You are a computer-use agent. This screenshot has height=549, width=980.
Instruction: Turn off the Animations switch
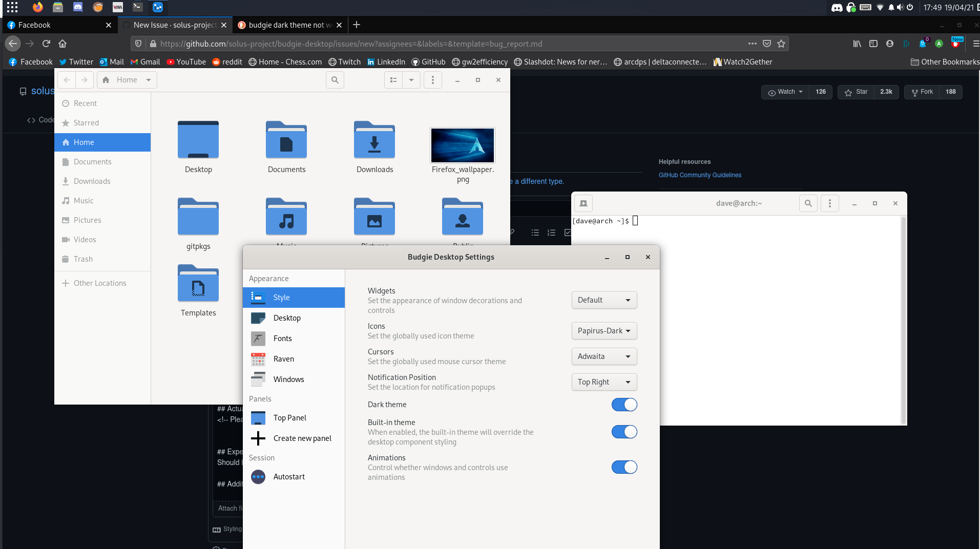pos(624,467)
